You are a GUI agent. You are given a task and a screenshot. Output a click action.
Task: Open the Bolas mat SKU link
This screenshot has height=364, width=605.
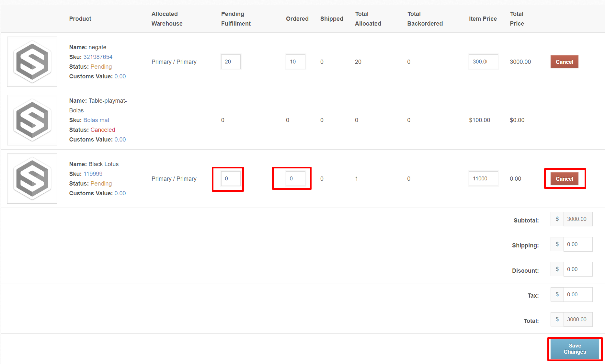point(96,120)
